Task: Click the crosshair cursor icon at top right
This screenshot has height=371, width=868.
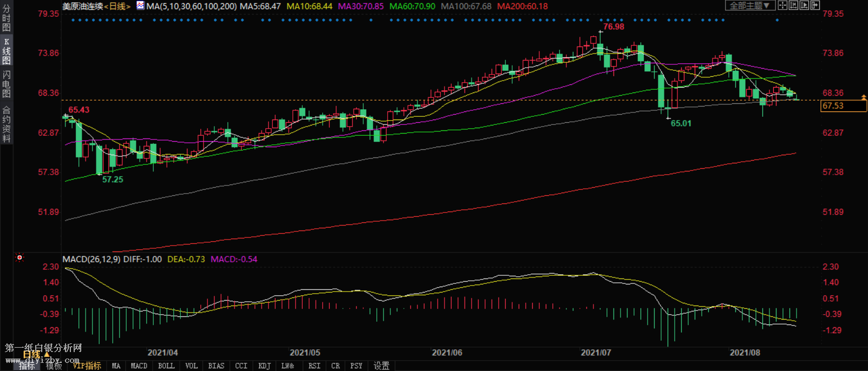Action: point(782,5)
